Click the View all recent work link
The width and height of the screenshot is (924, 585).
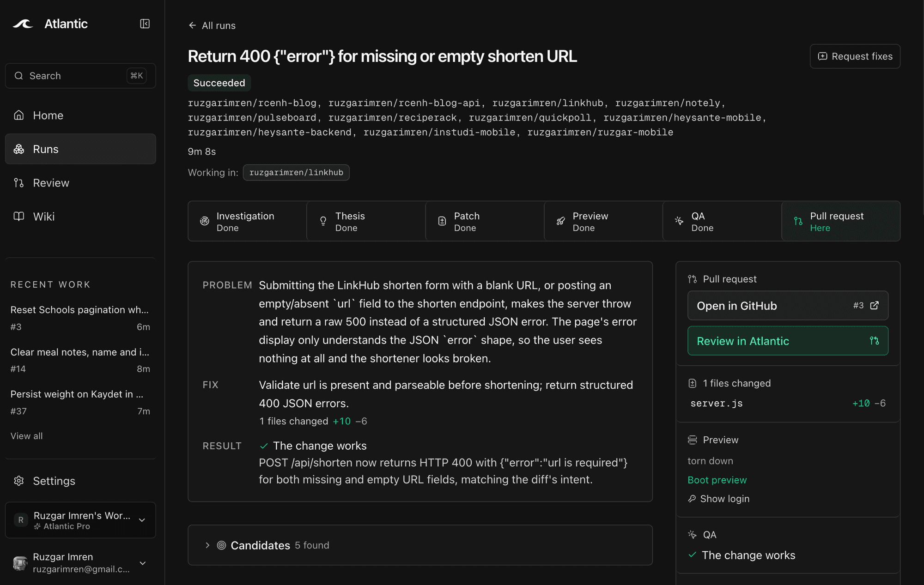[26, 436]
